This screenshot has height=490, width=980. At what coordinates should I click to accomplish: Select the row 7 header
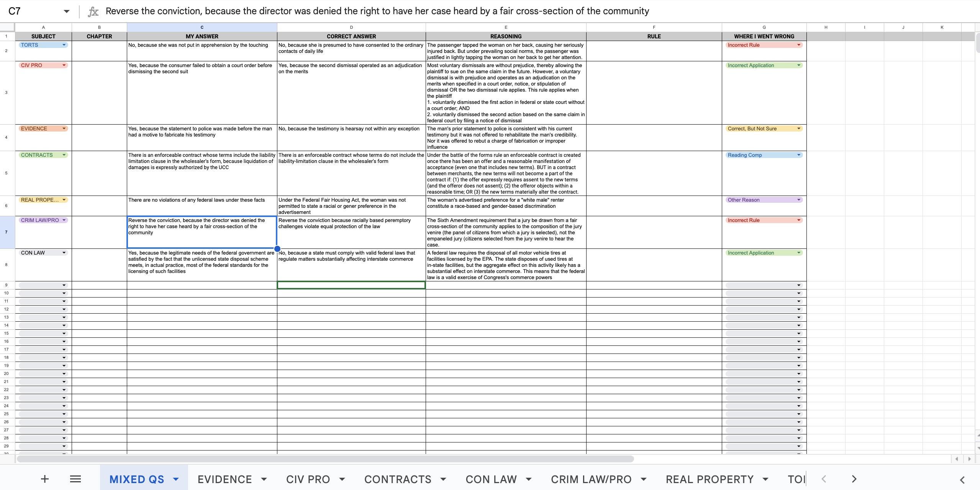(x=7, y=232)
